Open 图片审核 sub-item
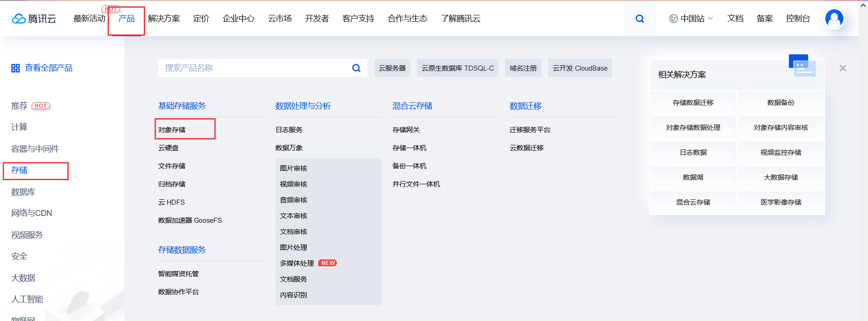 coord(293,168)
